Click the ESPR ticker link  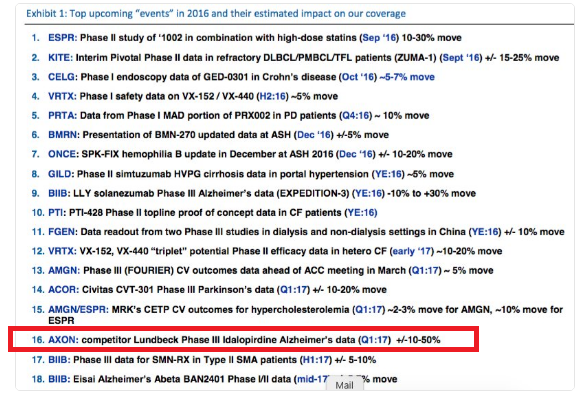pyautogui.click(x=62, y=38)
